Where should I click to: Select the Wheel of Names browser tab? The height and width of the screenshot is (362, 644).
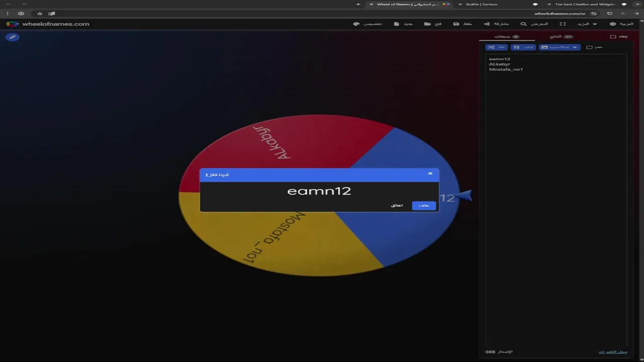click(x=409, y=4)
